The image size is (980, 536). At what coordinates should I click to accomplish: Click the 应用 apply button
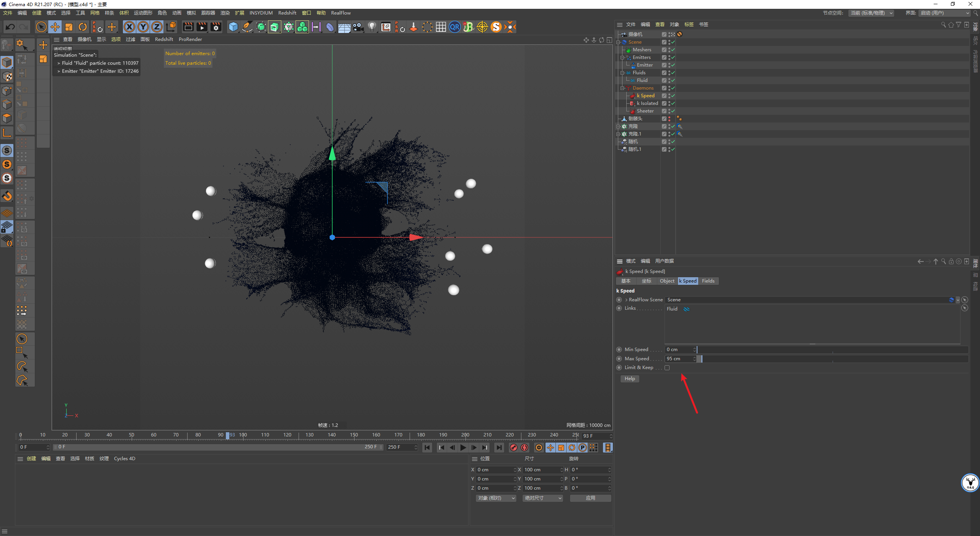click(x=590, y=498)
